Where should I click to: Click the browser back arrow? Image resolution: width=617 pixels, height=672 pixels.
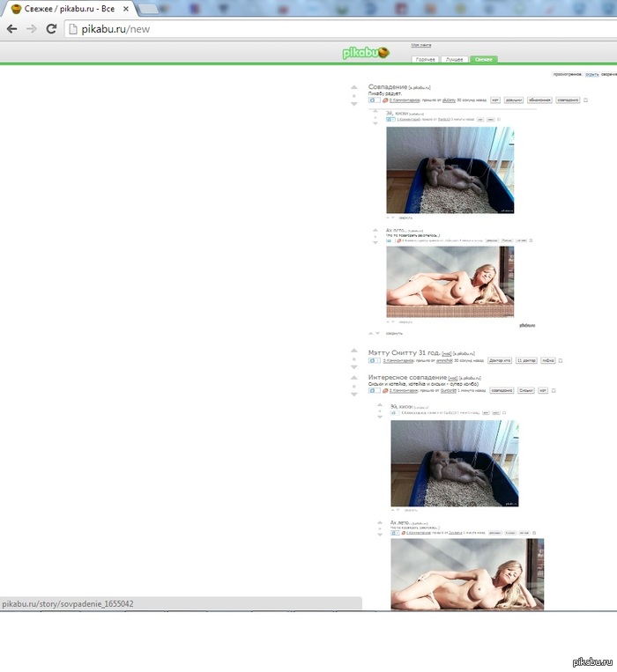[12, 29]
